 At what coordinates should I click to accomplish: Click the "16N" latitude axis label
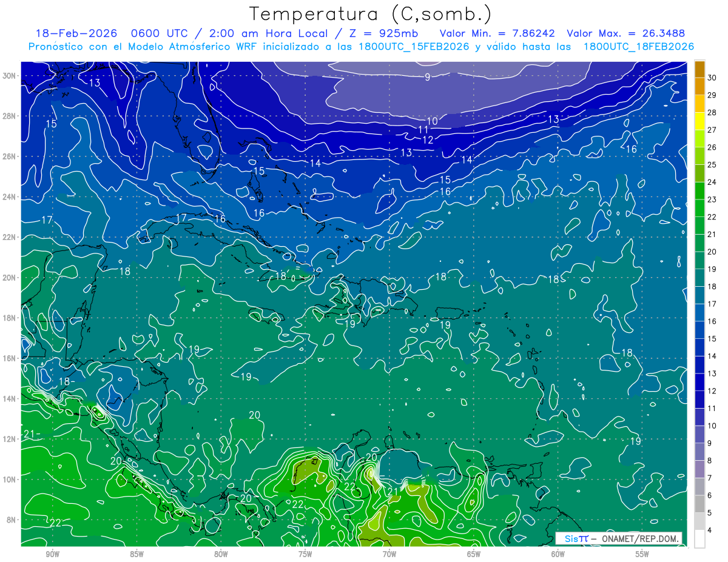tap(9, 358)
